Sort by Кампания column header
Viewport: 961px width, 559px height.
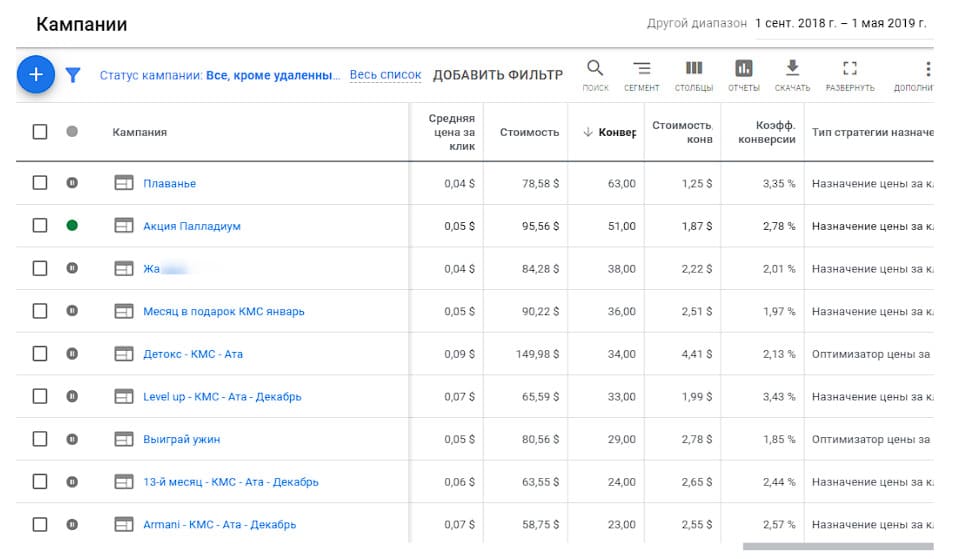coord(139,132)
